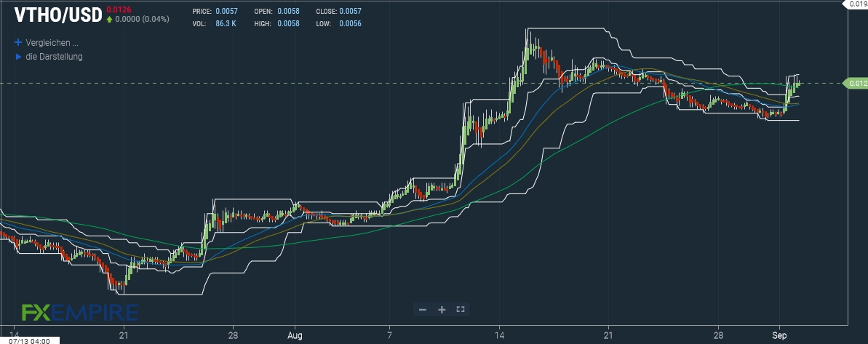
Task: Click the red 0.0126 price value
Action: [119, 9]
